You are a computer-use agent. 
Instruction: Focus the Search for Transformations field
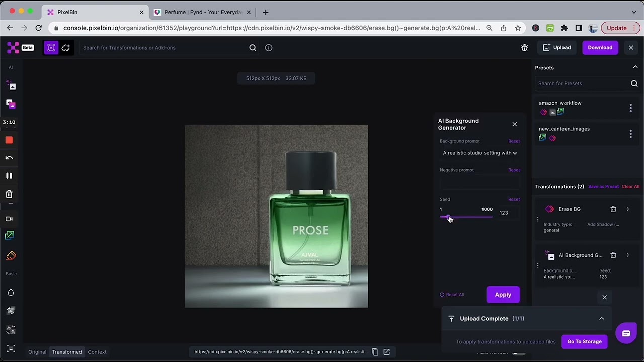[x=164, y=48]
